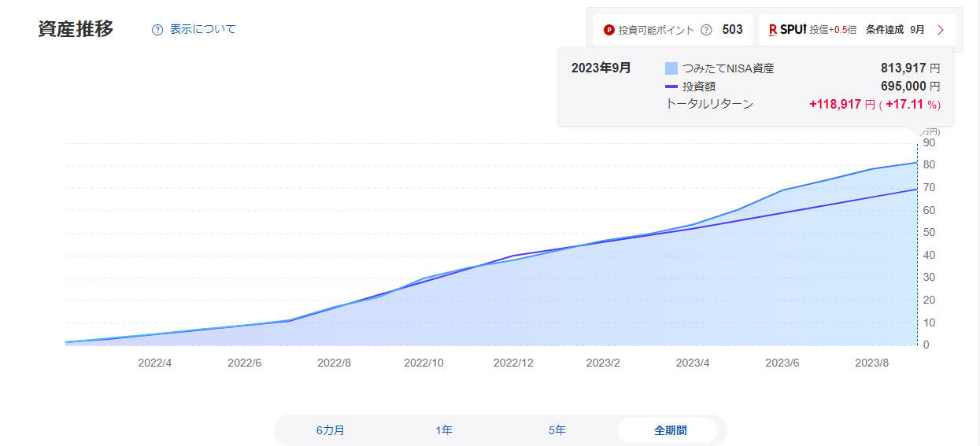This screenshot has height=446, width=980.
Task: Open the 表示について link
Action: tap(202, 30)
